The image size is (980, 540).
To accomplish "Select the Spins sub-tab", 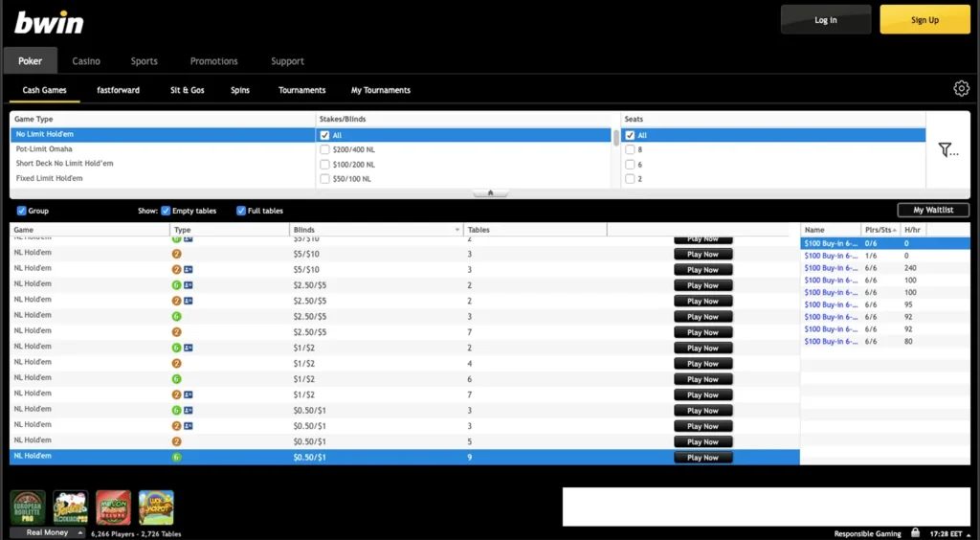I will (240, 90).
